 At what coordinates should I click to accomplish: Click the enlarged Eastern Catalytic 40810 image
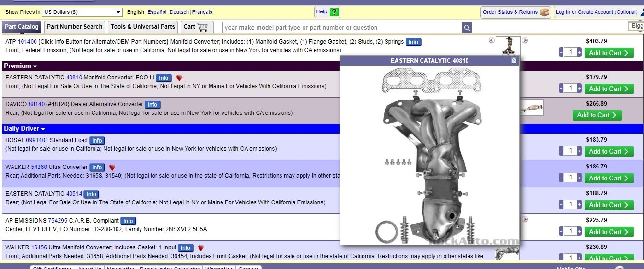pos(429,155)
